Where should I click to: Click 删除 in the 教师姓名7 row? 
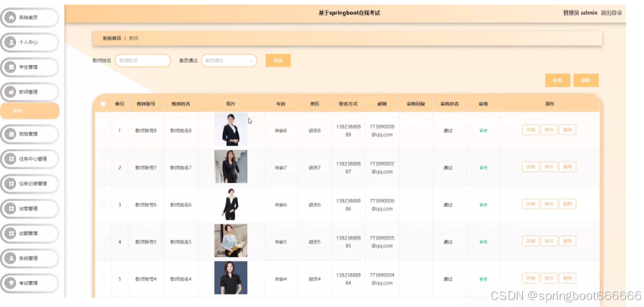568,167
